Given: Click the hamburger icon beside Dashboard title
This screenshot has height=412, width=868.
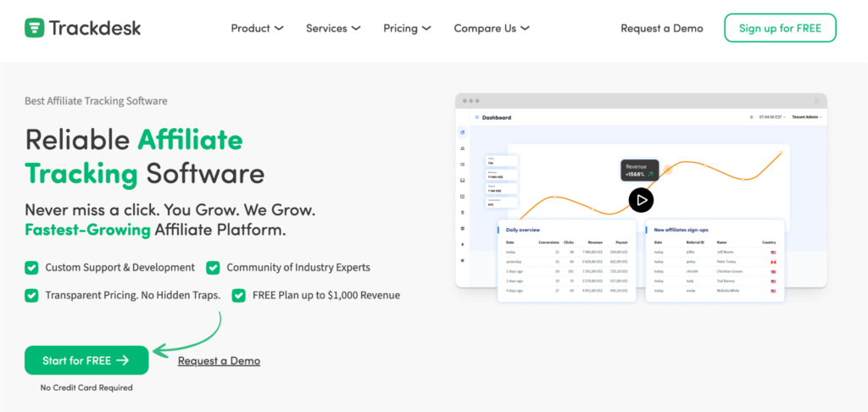Looking at the screenshot, I should (477, 117).
